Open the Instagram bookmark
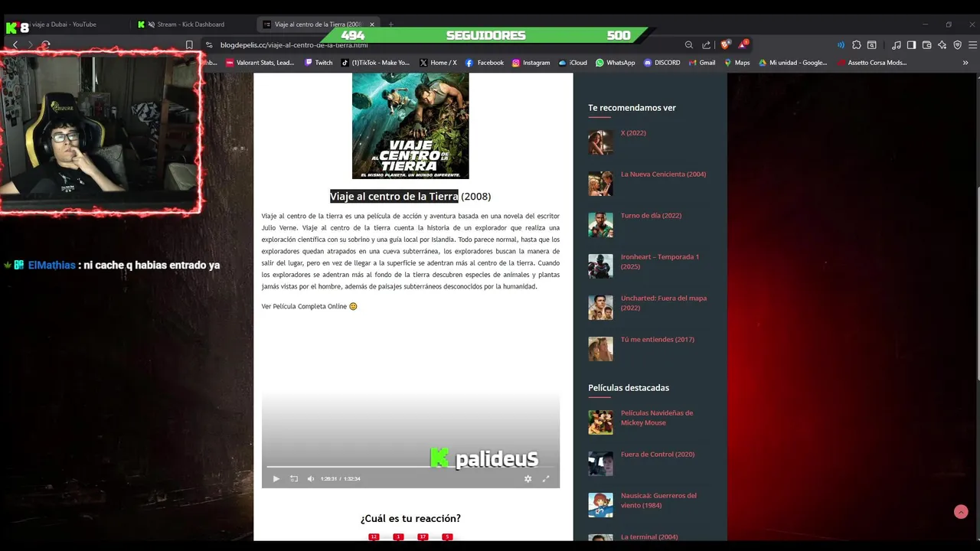This screenshot has width=980, height=551. 531,63
